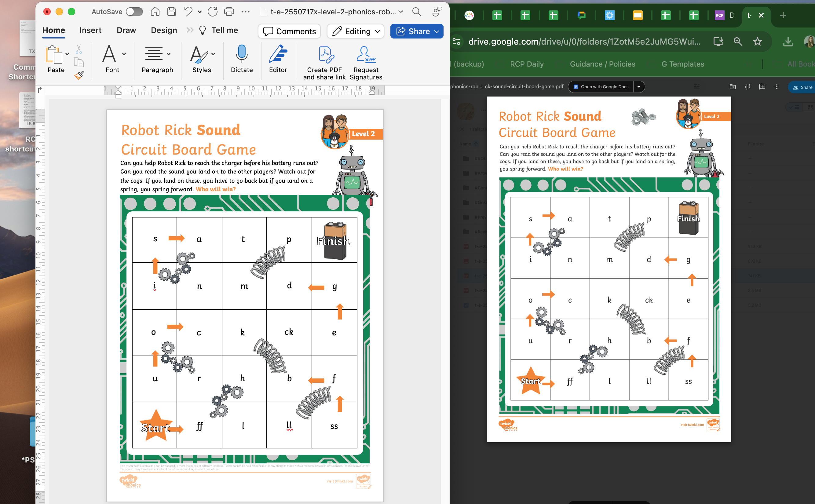Click the Undo arrow icon

[188, 12]
